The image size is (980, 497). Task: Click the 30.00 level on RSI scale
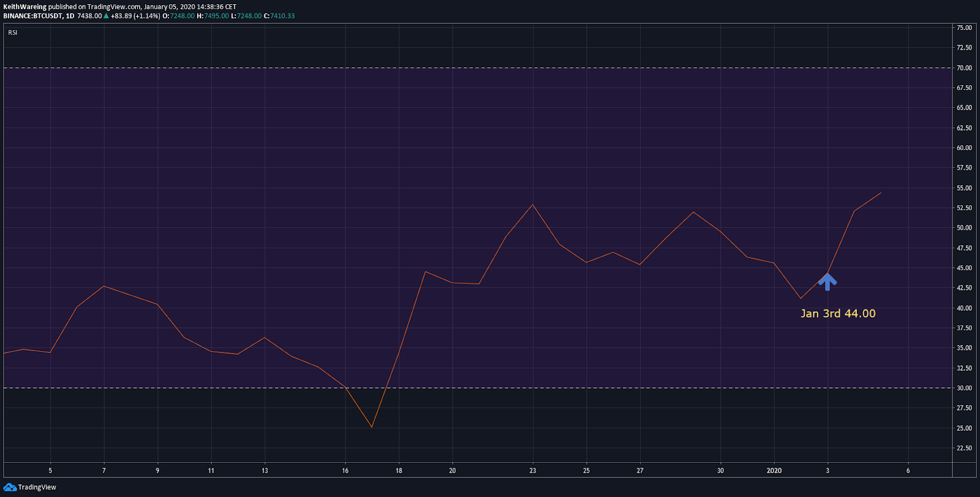[x=965, y=388]
